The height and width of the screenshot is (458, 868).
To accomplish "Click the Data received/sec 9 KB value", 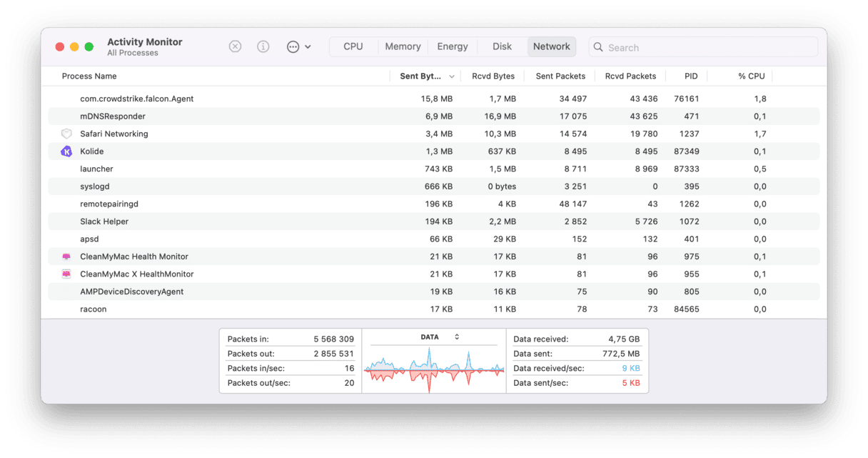I will coord(631,368).
